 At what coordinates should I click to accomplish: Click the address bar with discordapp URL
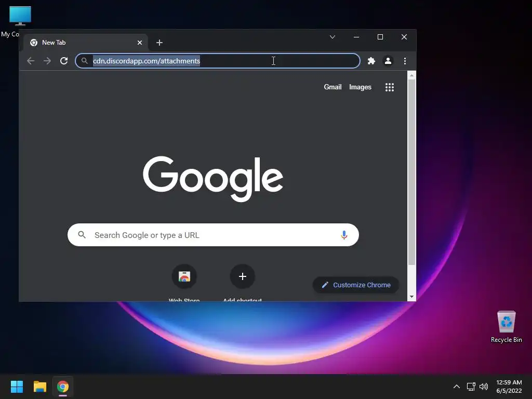[218, 61]
